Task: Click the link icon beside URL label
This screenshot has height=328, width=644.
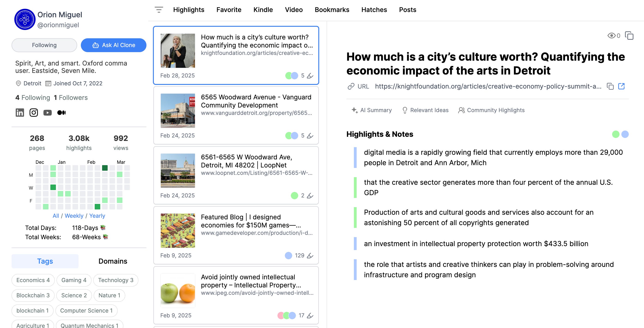Action: [x=351, y=86]
